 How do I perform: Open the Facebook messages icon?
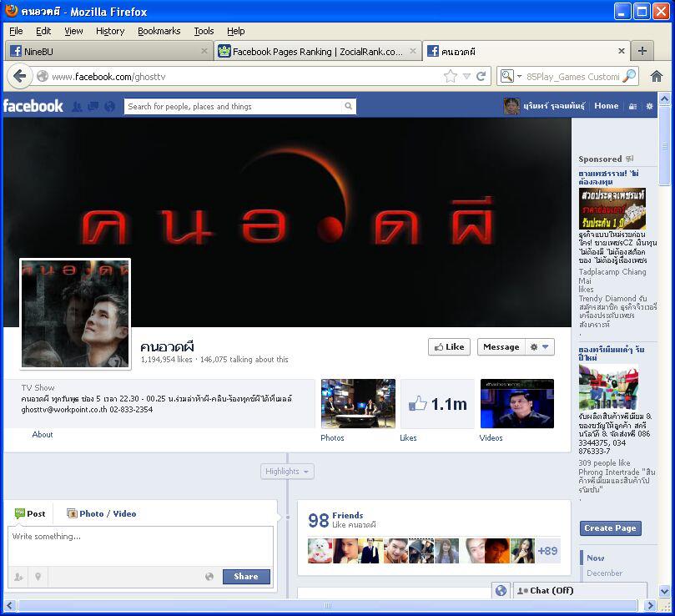(93, 107)
